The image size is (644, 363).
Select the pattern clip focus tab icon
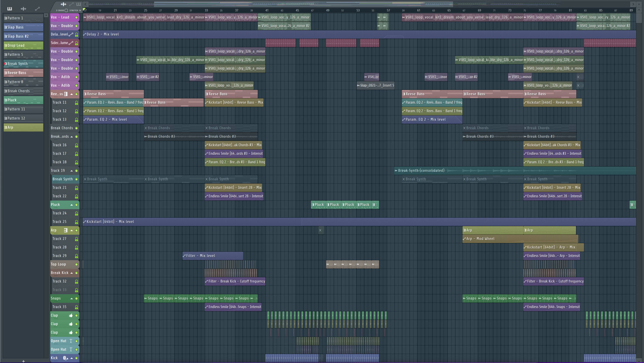pyautogui.click(x=78, y=4)
